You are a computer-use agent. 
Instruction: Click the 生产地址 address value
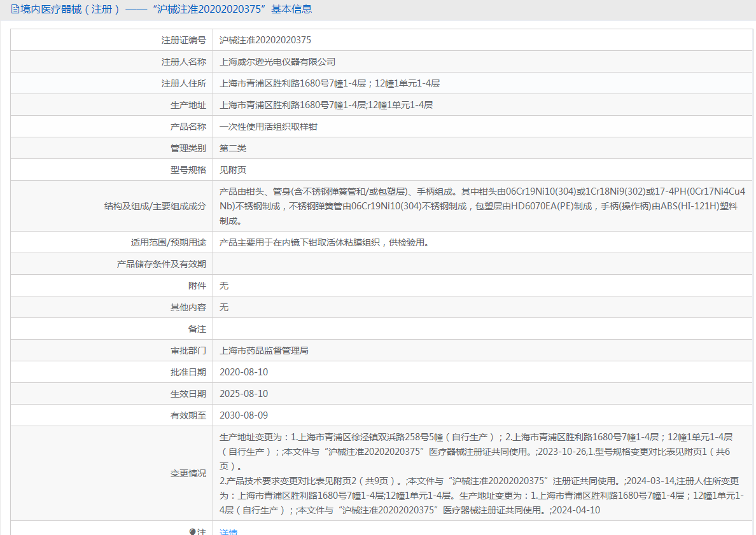(x=326, y=105)
